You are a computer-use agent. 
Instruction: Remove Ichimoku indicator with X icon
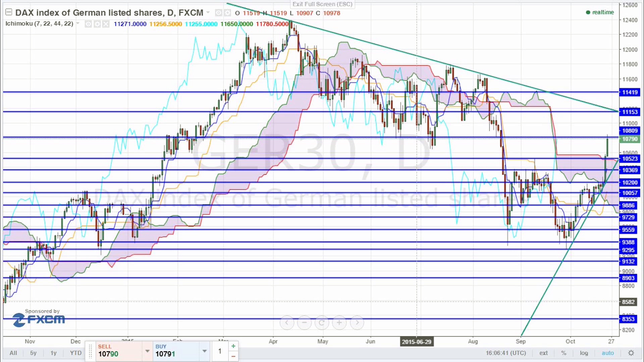coord(106,24)
